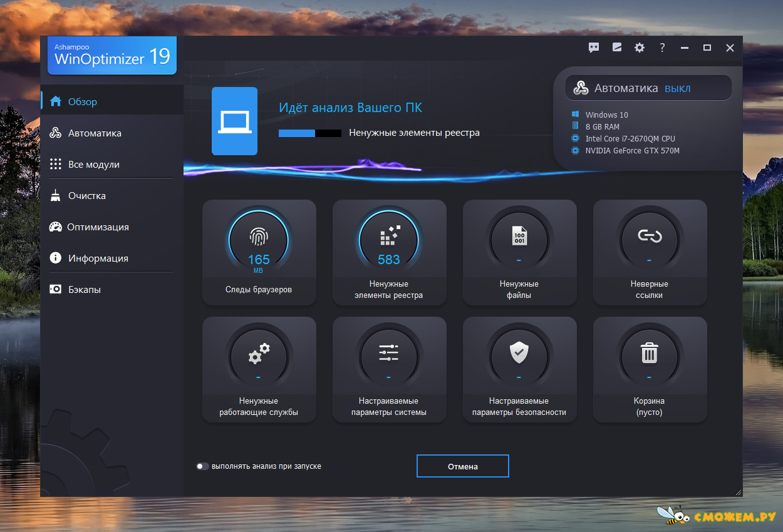Viewport: 783px width, 532px height.
Task: Open the feedback speech bubble icon
Action: pos(594,48)
